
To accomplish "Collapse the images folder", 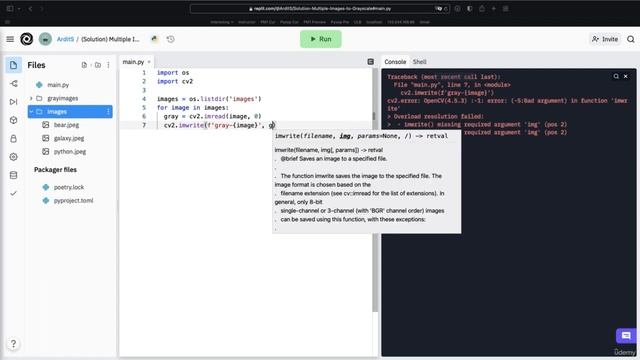I will coord(31,112).
